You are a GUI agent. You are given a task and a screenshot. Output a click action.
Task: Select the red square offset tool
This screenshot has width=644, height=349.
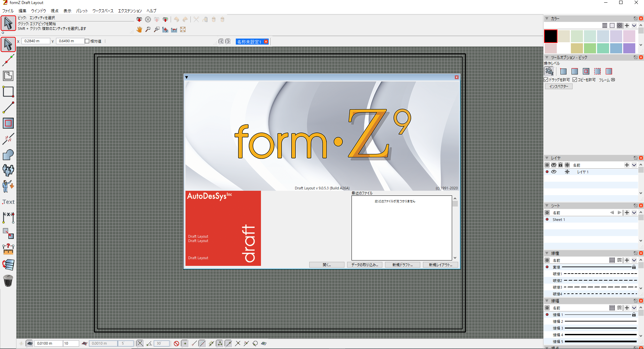[x=8, y=123]
